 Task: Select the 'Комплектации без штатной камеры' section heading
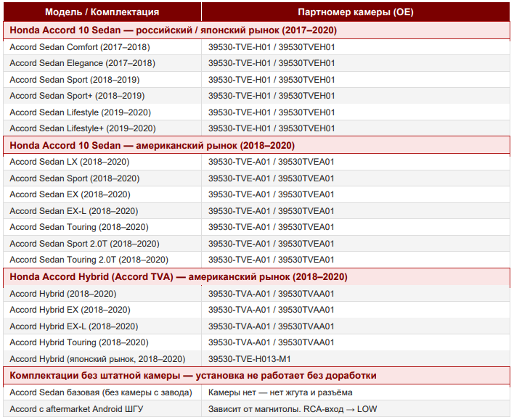257,376
